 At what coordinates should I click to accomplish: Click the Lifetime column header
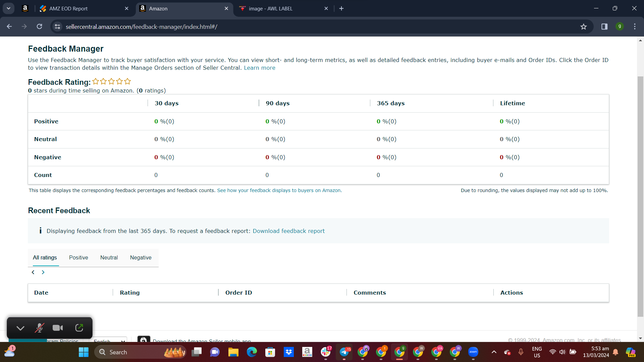[513, 103]
